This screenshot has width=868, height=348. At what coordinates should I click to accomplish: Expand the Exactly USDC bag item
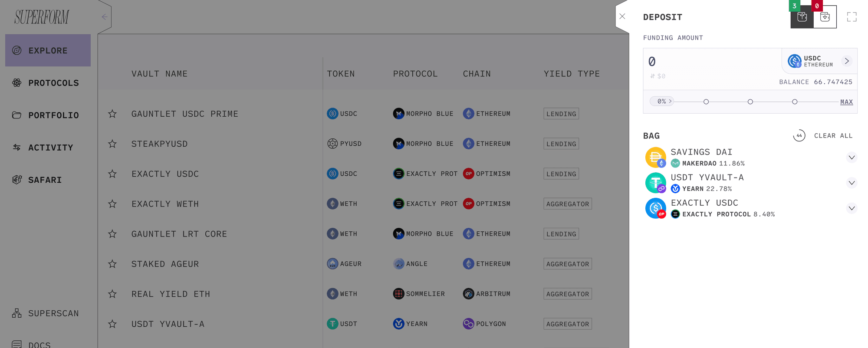pyautogui.click(x=852, y=208)
